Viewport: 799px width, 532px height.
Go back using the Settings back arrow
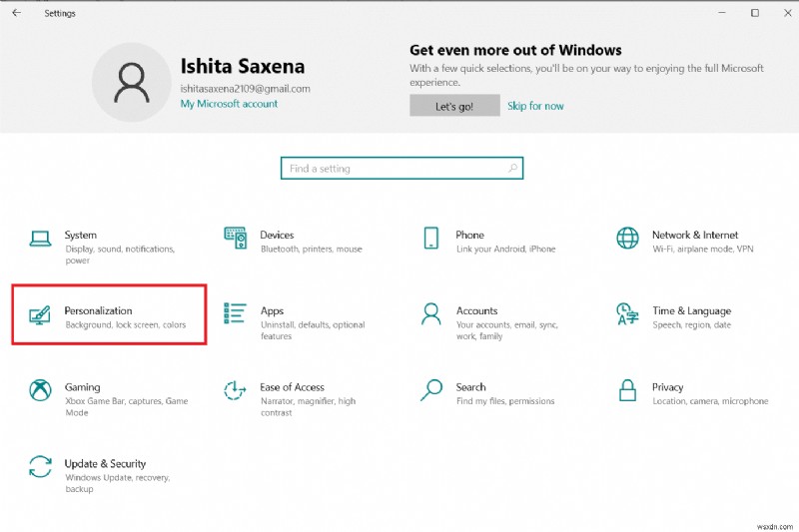point(16,13)
